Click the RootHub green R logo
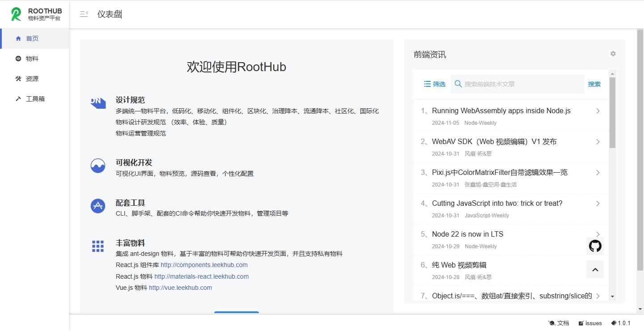This screenshot has height=331, width=644. pos(16,14)
